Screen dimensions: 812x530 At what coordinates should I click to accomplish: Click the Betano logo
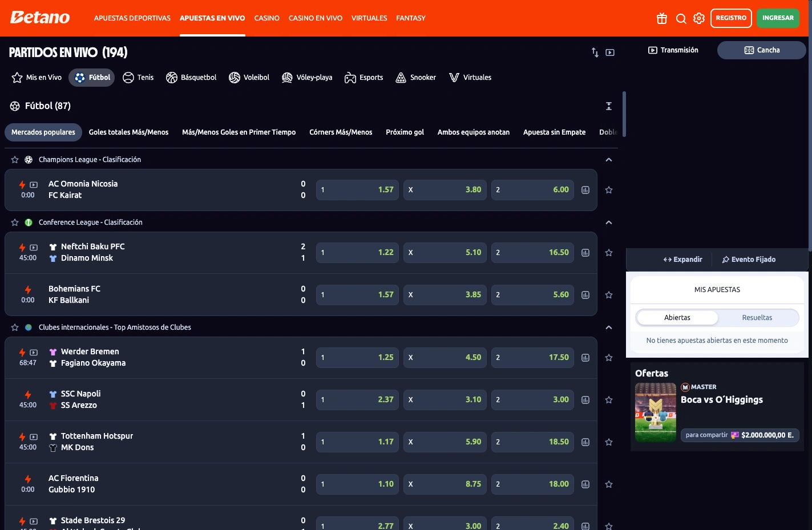(40, 18)
